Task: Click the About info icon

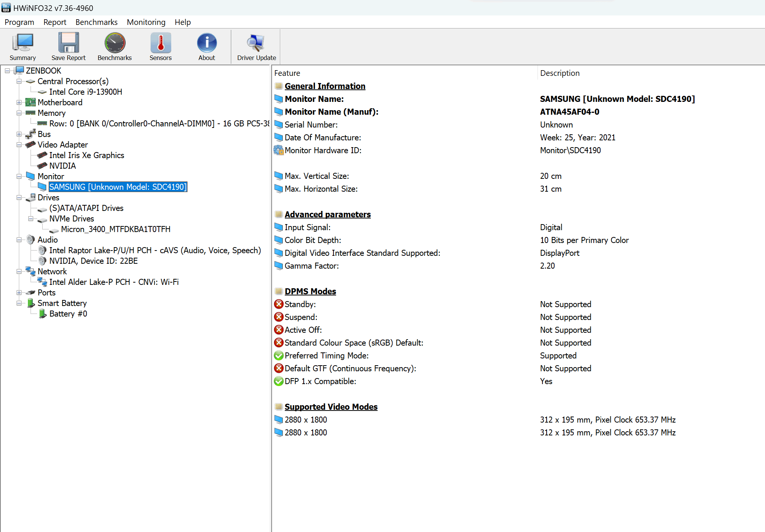Action: 207,43
